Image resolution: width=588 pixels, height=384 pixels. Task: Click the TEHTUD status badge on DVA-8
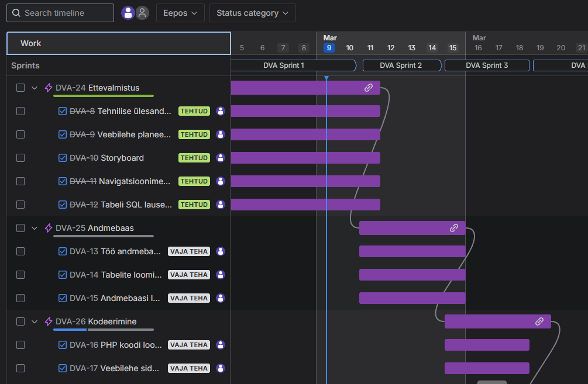(194, 111)
